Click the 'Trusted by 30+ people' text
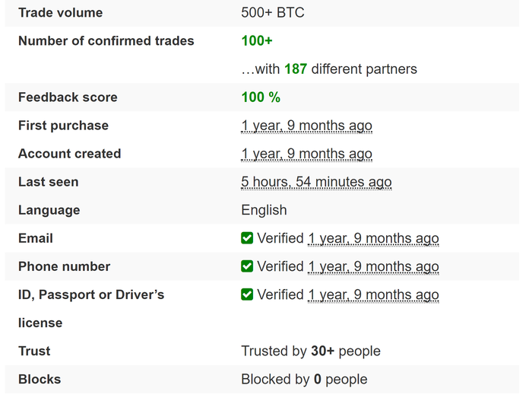 (x=311, y=351)
